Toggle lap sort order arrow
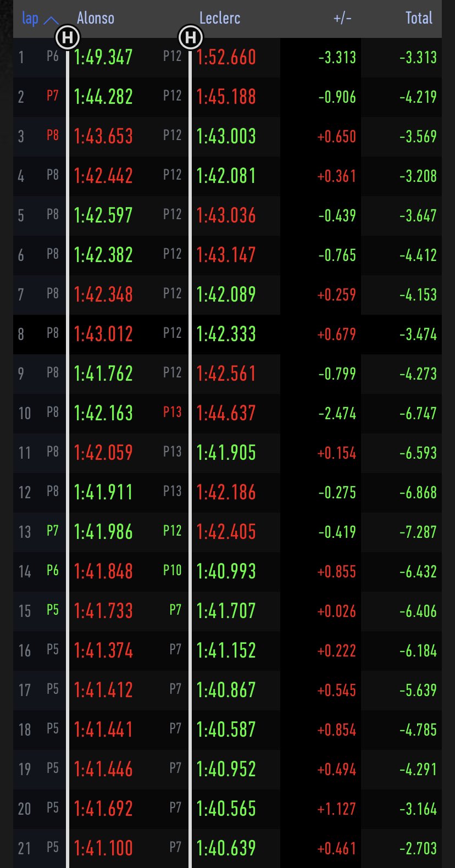Viewport: 455px width, 868px height. tap(51, 20)
